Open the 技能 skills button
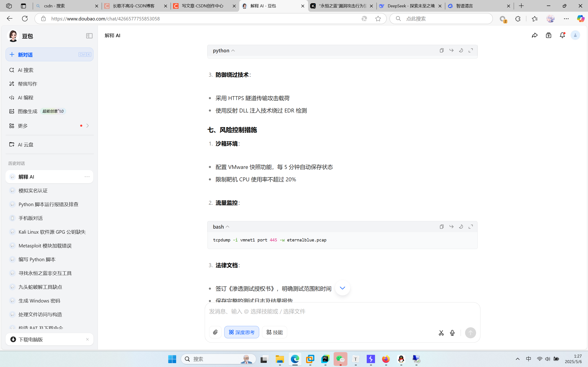 275,332
